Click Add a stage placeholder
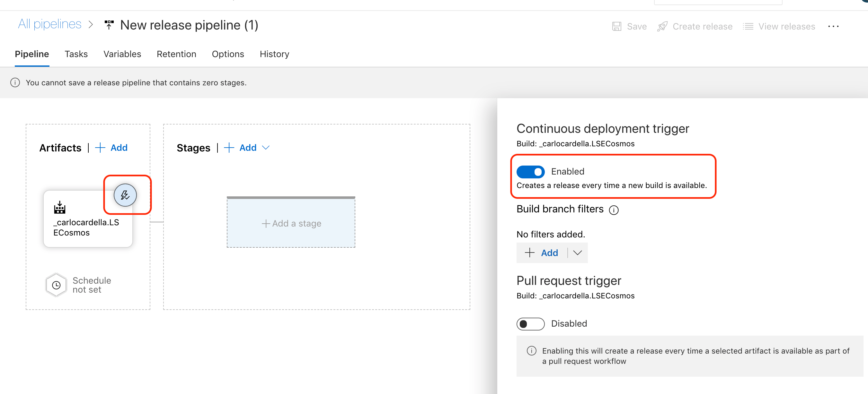 [x=291, y=222]
